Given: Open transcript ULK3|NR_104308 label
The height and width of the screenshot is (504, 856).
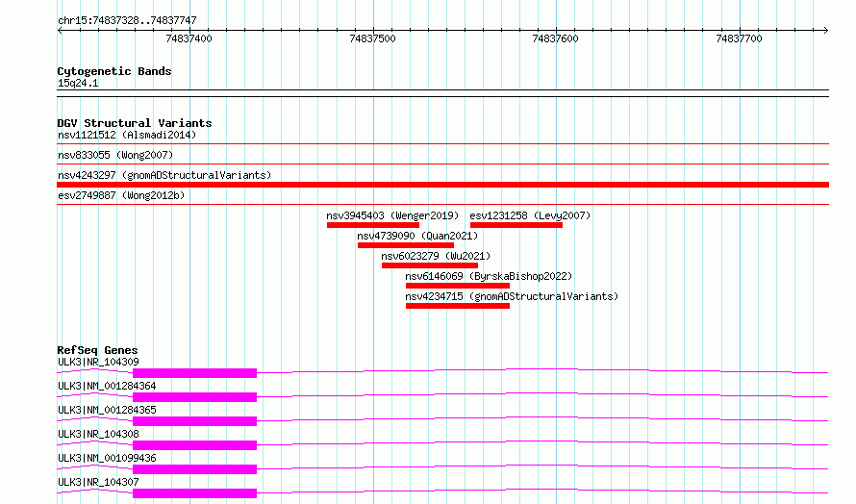Looking at the screenshot, I should point(98,434).
